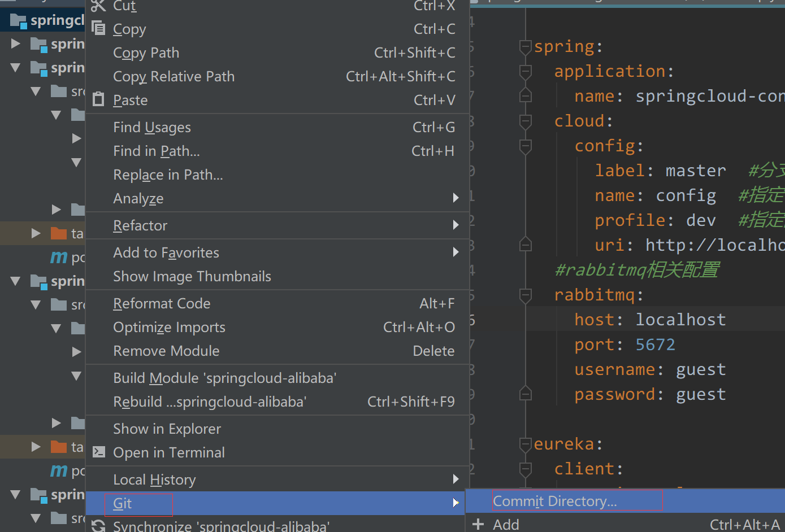Rebuild the springcloud-alibaba module
This screenshot has height=532, width=785.
[277, 402]
